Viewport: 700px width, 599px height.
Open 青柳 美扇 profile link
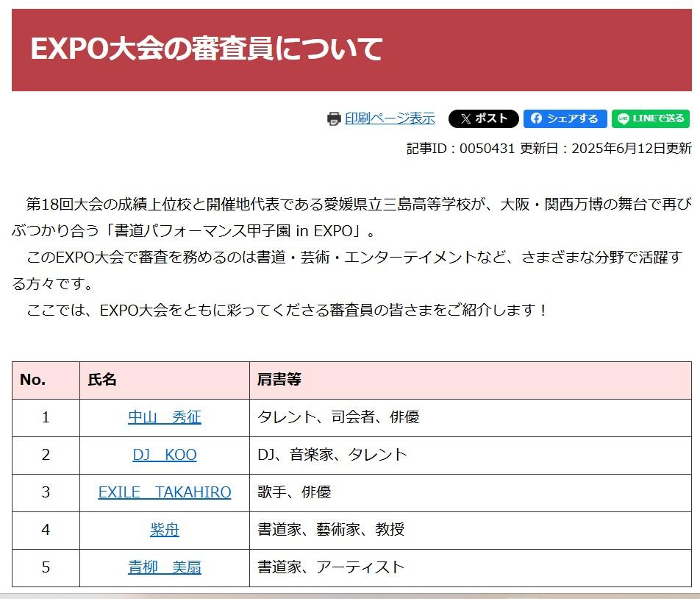[164, 567]
